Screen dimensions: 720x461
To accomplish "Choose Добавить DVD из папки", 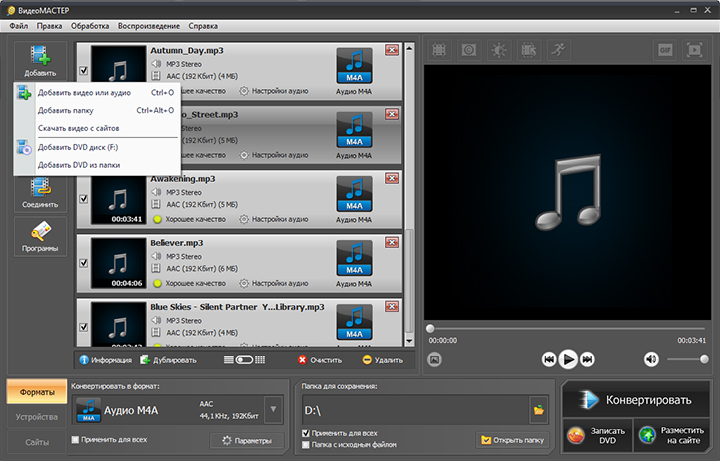I will [x=97, y=165].
